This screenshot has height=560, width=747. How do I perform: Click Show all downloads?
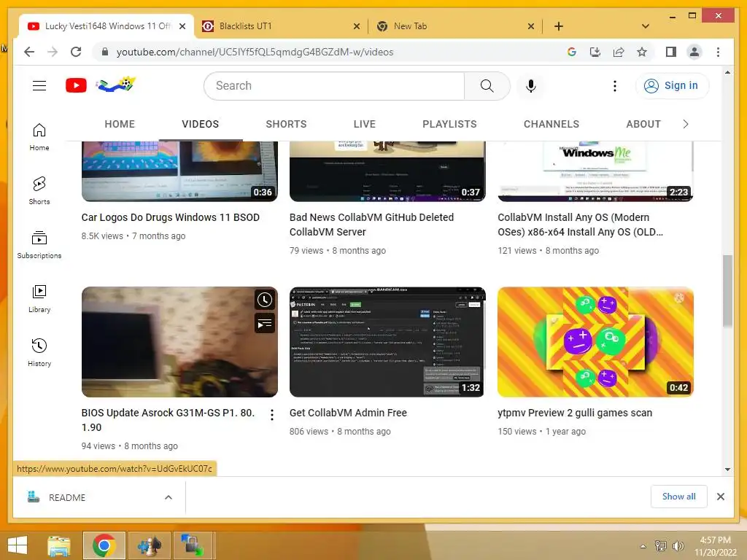coord(678,497)
